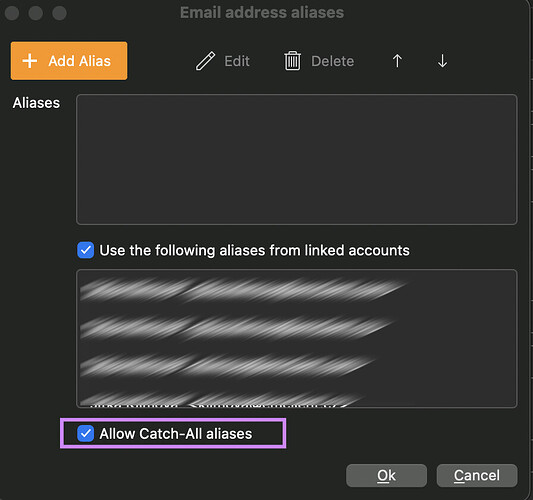
Task: Click inside the empty Aliases list box
Action: pos(297,159)
